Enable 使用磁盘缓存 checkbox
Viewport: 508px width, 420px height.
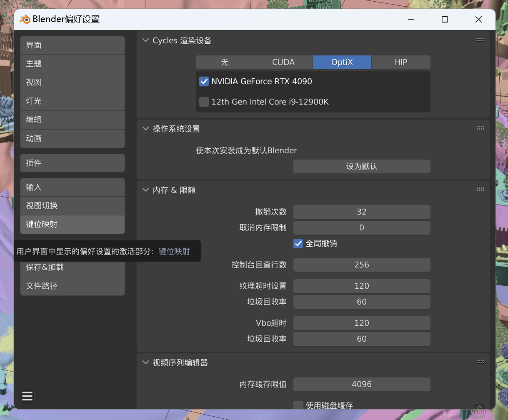[298, 405]
